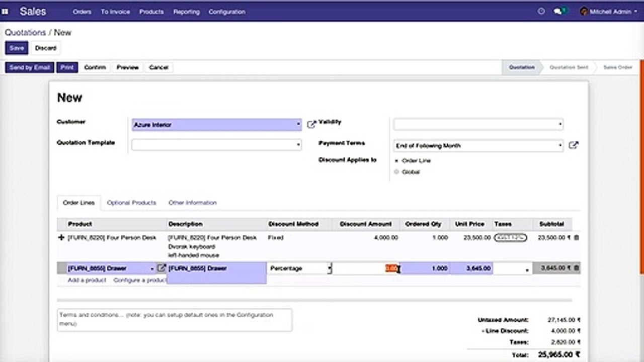Click Drawer unit price field
644x362 pixels.
[471, 268]
